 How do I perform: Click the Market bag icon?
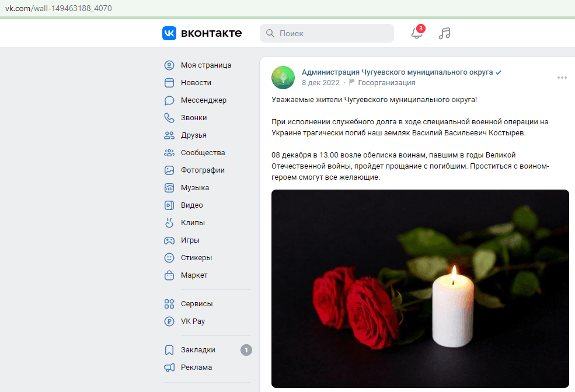tap(169, 275)
